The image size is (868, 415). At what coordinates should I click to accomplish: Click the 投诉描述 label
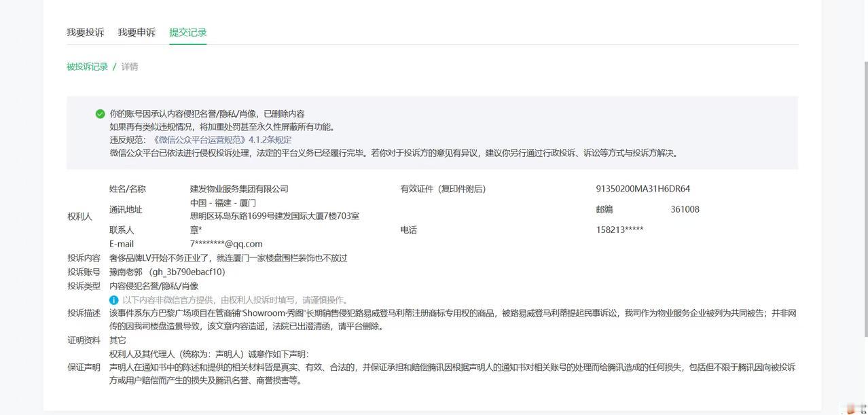84,313
